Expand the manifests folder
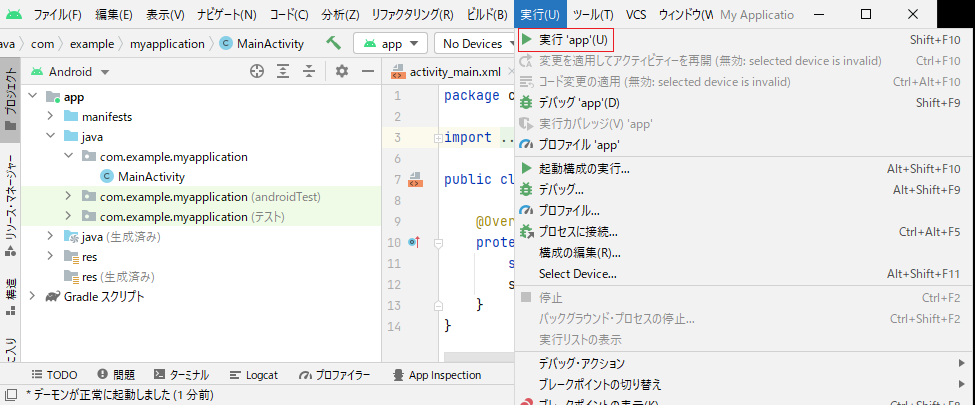Screen dimensions: 975x405 (50, 117)
